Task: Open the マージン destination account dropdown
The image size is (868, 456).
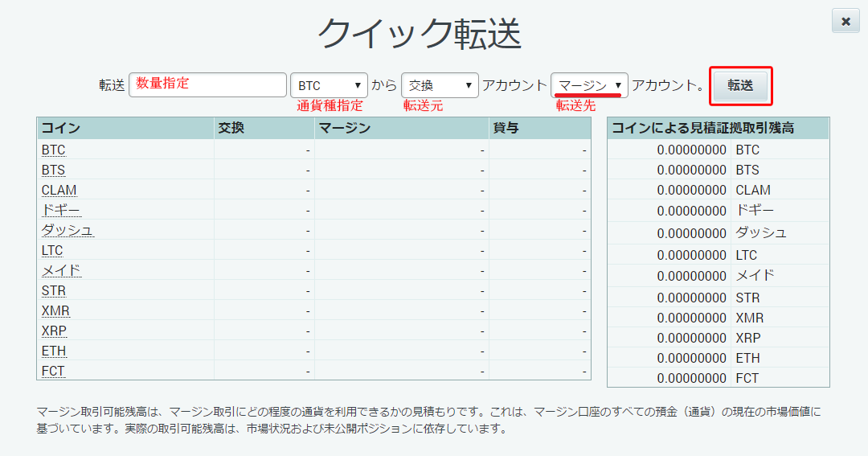Action: click(589, 85)
